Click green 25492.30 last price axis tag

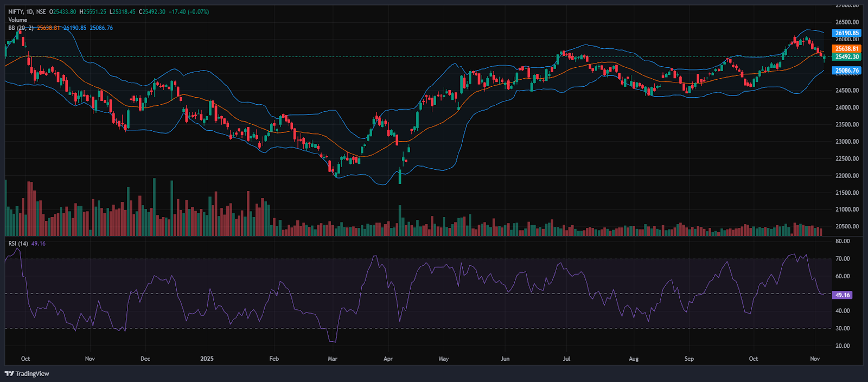(846, 57)
